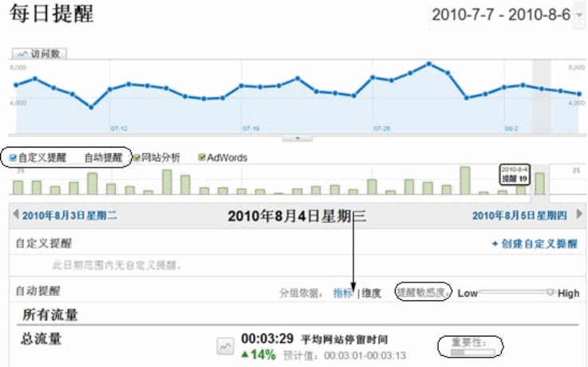
Task: Toggle the 自定义提醒 checkbox
Action: [14, 158]
